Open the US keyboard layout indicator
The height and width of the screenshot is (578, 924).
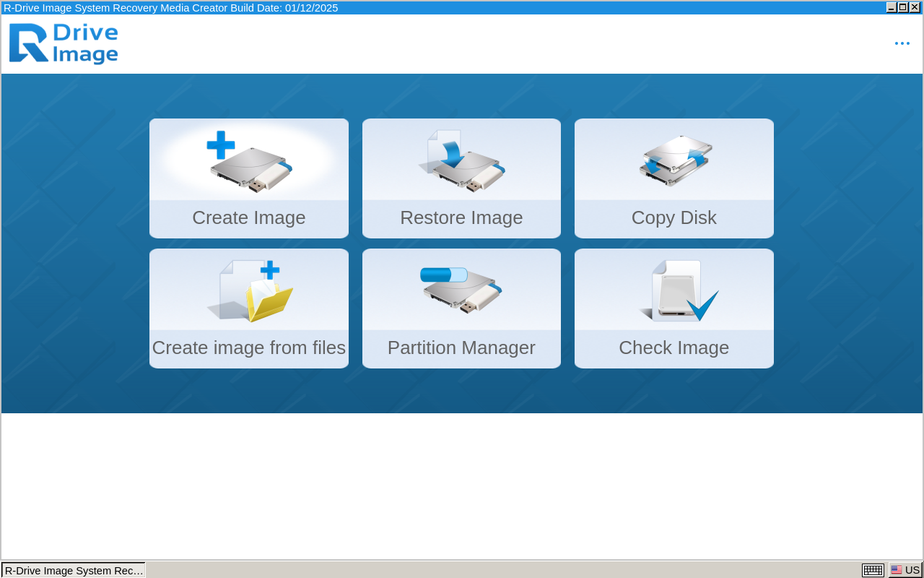point(905,570)
